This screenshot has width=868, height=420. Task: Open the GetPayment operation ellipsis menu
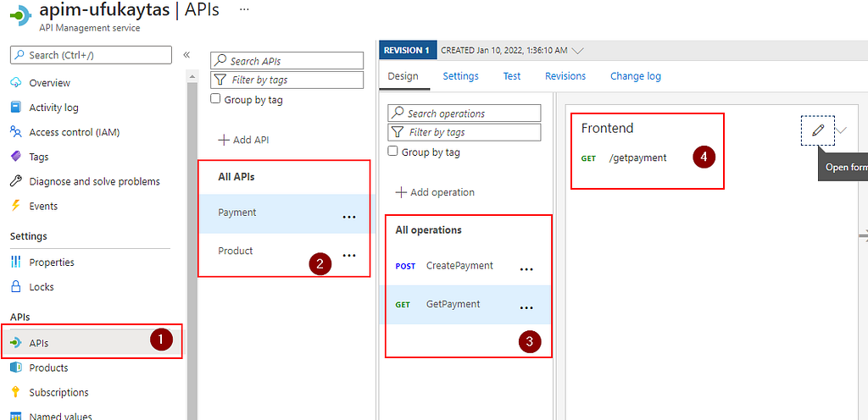(x=526, y=308)
